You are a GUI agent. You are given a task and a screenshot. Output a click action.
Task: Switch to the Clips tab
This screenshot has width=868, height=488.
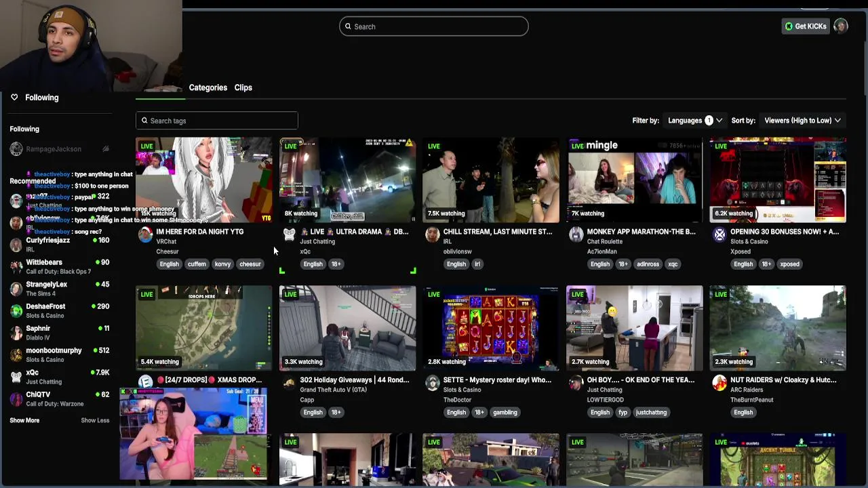243,87
